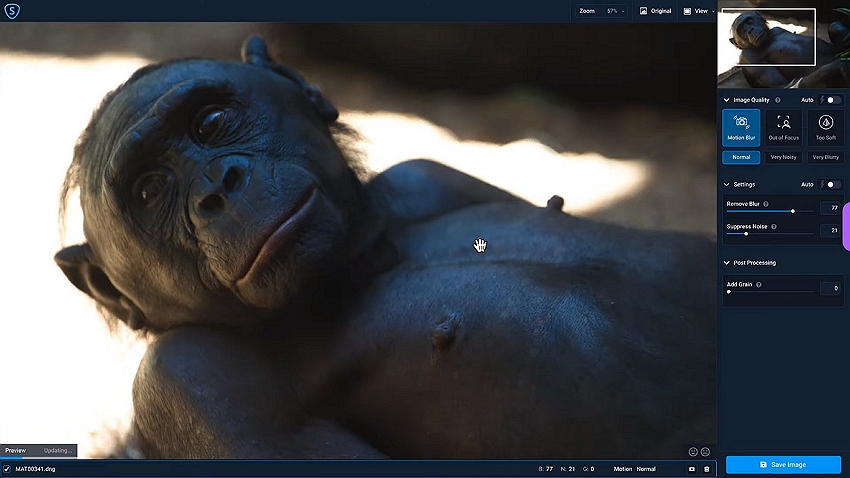Click the happy face feedback icon

tap(692, 452)
